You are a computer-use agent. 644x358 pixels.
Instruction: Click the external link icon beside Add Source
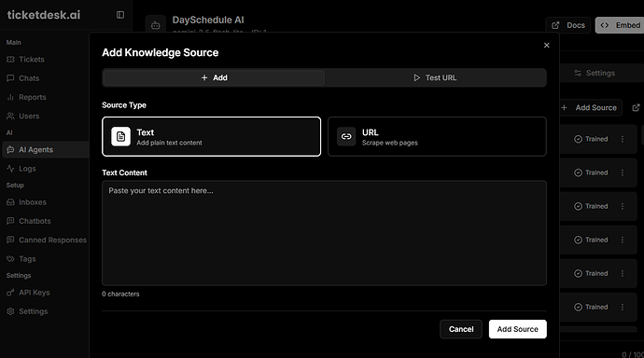pyautogui.click(x=636, y=107)
